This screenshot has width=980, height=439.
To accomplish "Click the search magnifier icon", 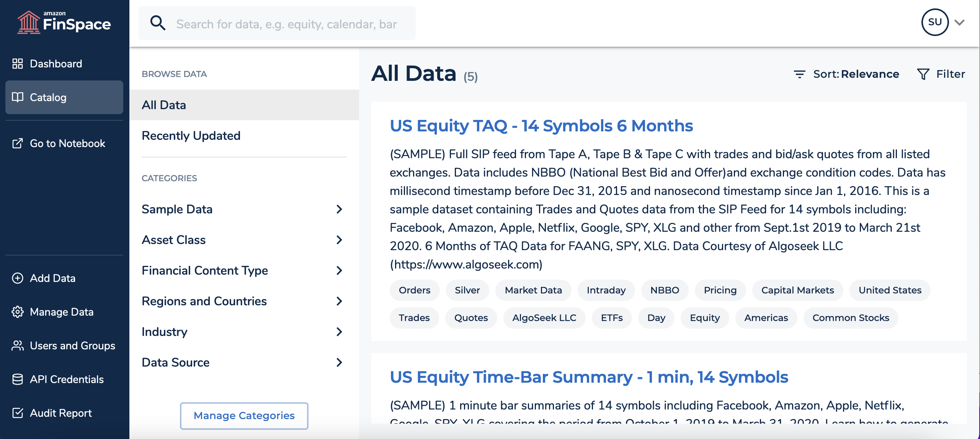I will click(158, 23).
